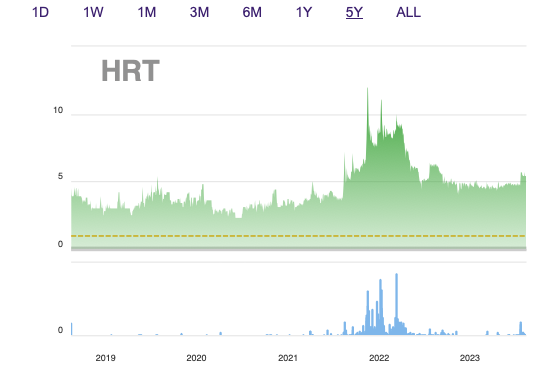
Task: Click the 10 price axis value
Action: 58,110
